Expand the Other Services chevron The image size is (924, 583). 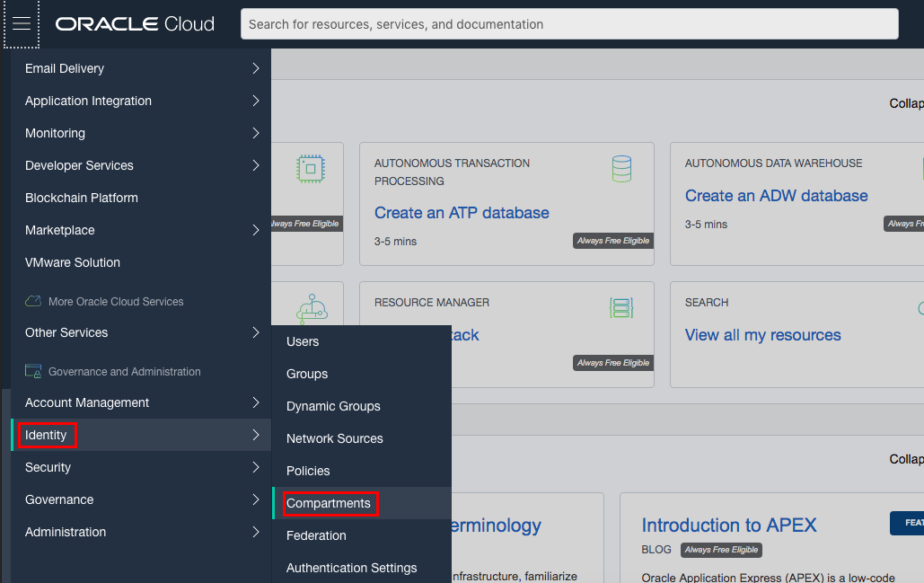point(256,332)
